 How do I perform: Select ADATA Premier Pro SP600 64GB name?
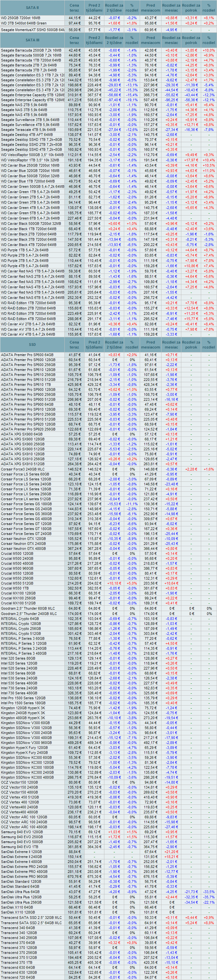[27, 354]
